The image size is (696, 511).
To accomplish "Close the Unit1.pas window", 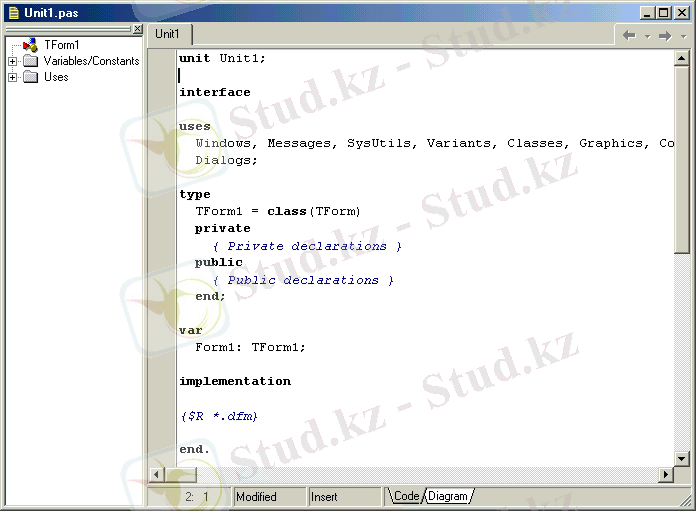I will [681, 13].
